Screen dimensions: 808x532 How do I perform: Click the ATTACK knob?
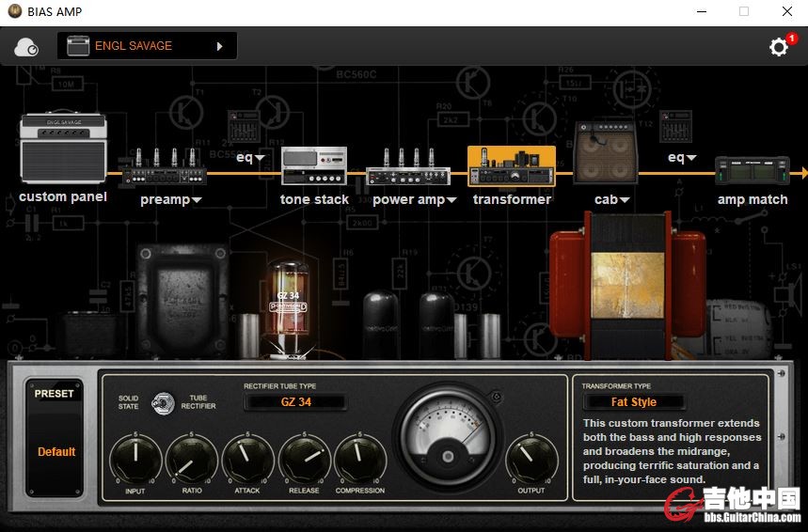(x=248, y=460)
